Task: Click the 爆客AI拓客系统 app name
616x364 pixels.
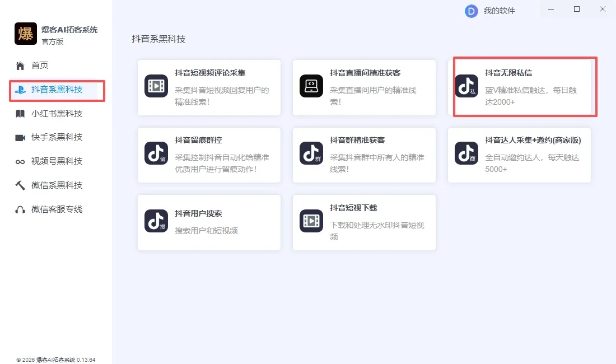Action: pos(69,30)
